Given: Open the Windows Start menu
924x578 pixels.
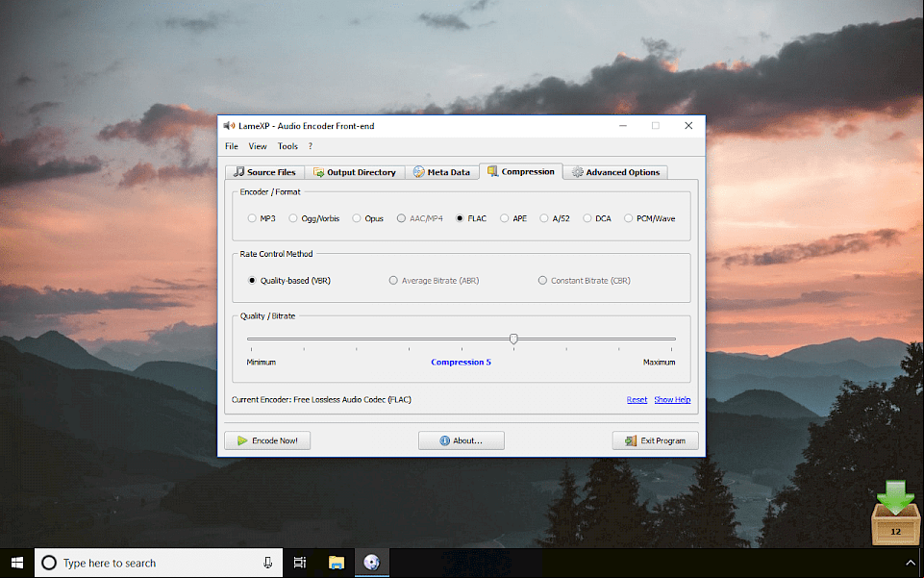Looking at the screenshot, I should pos(17,563).
